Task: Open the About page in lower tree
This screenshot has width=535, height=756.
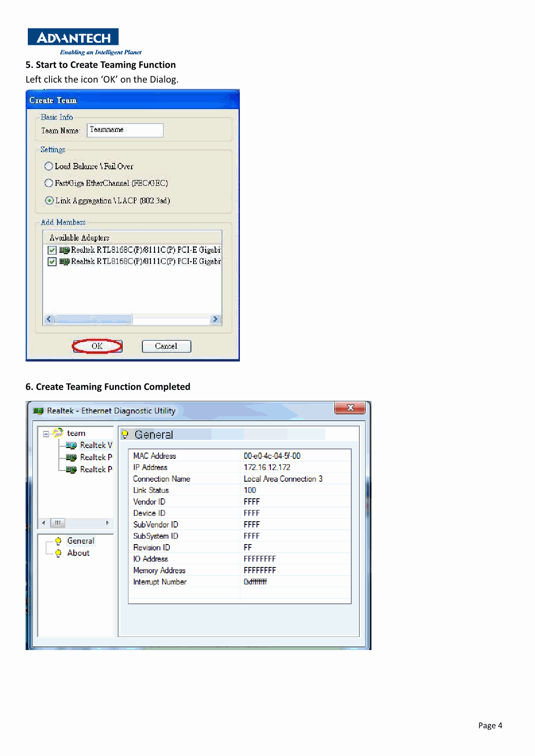Action: [x=78, y=553]
